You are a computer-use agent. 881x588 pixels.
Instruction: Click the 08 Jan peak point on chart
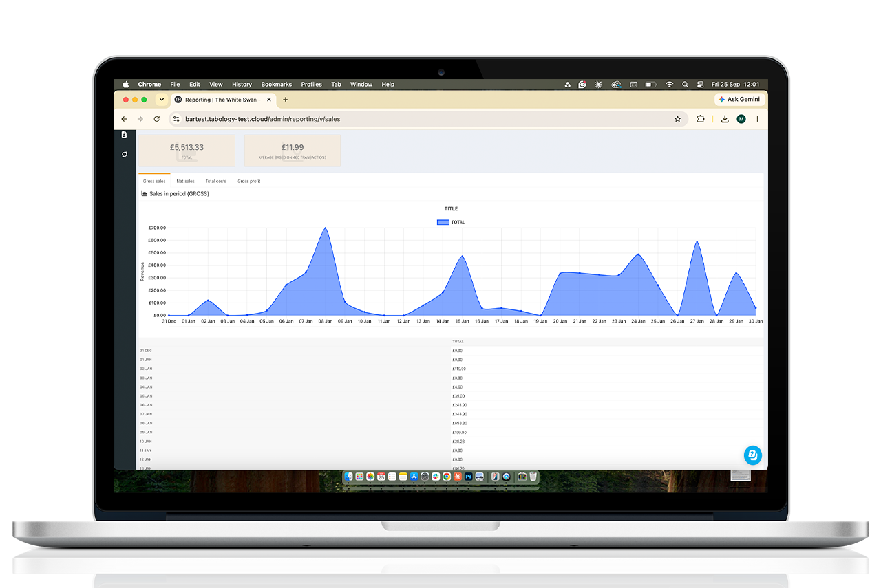(x=326, y=228)
